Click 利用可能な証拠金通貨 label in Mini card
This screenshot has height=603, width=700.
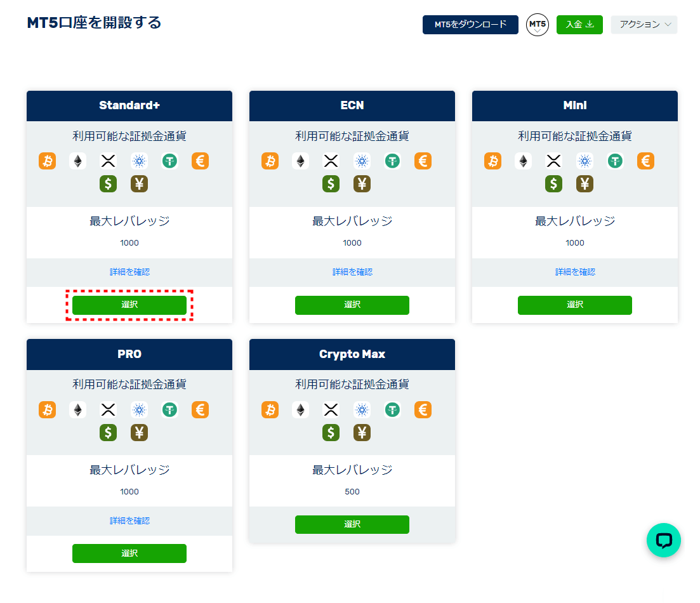(x=575, y=136)
